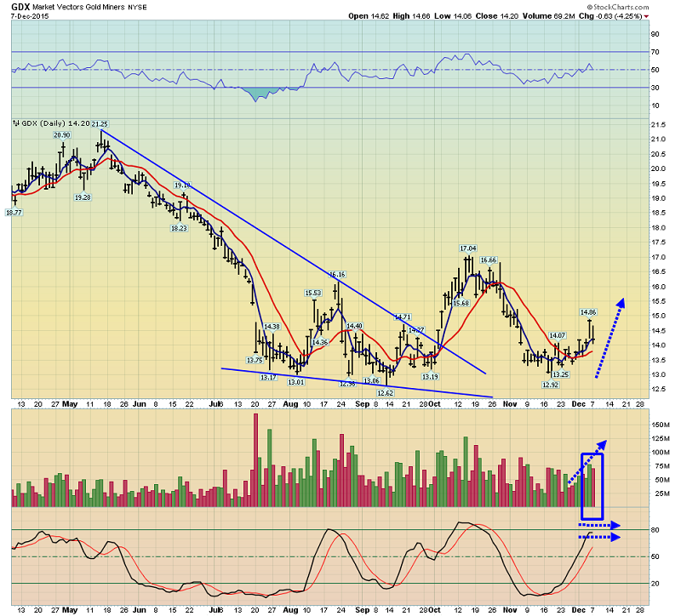Click the 19.28 low price label
Viewport: 681px width, 616px height.
83,197
